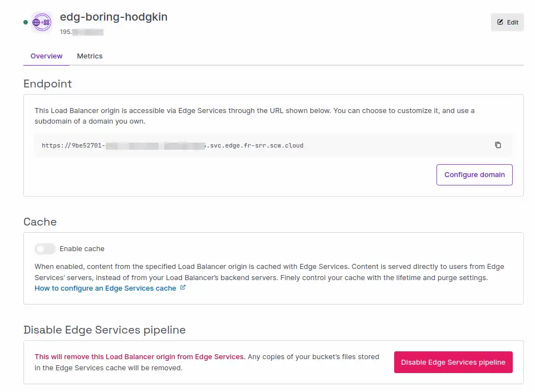
Task: Click the green status dot indicator
Action: pos(26,22)
